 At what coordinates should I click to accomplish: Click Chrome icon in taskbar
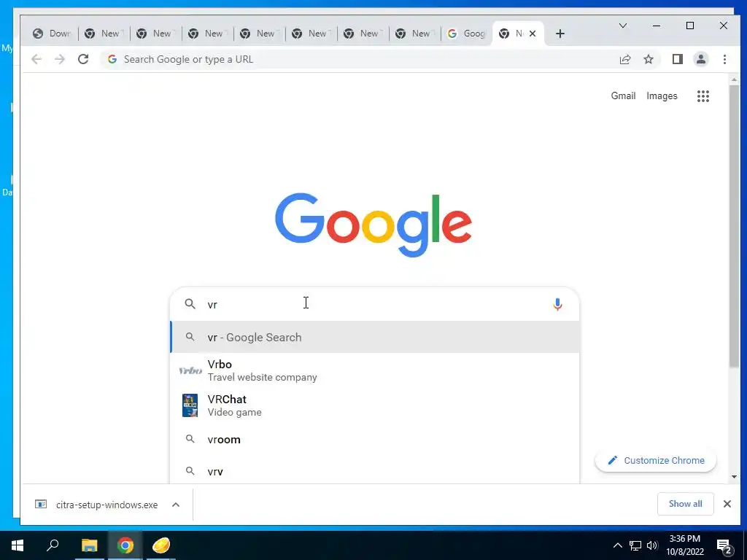pyautogui.click(x=125, y=545)
